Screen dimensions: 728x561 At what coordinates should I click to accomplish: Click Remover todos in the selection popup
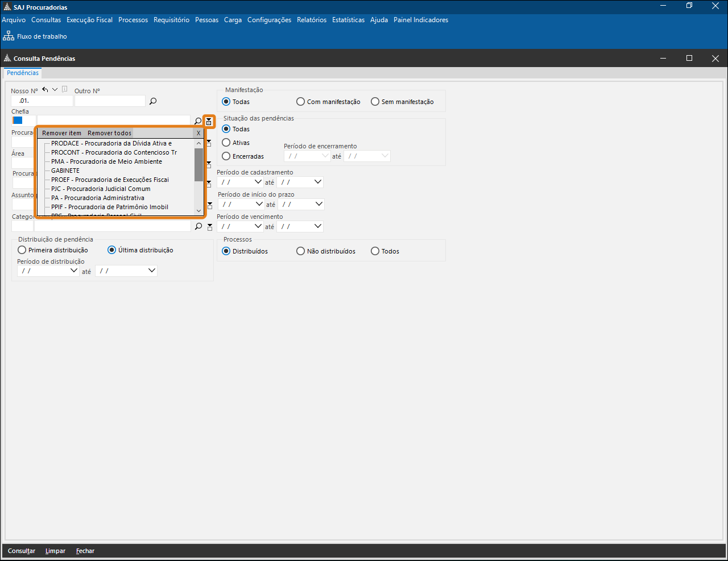(109, 133)
